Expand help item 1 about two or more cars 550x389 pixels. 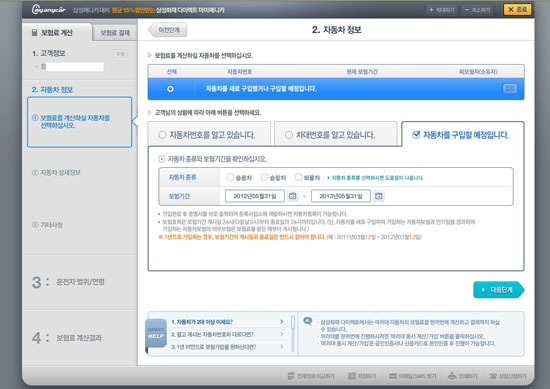coord(227,322)
